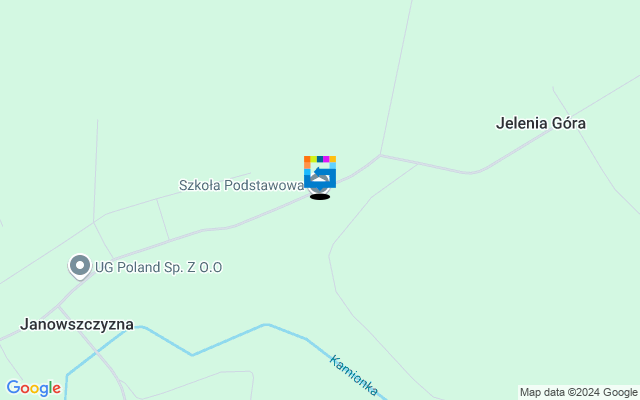Open the Szkoła Podstawowa place label
Image resolution: width=640 pixels, height=400 pixels.
tap(241, 185)
